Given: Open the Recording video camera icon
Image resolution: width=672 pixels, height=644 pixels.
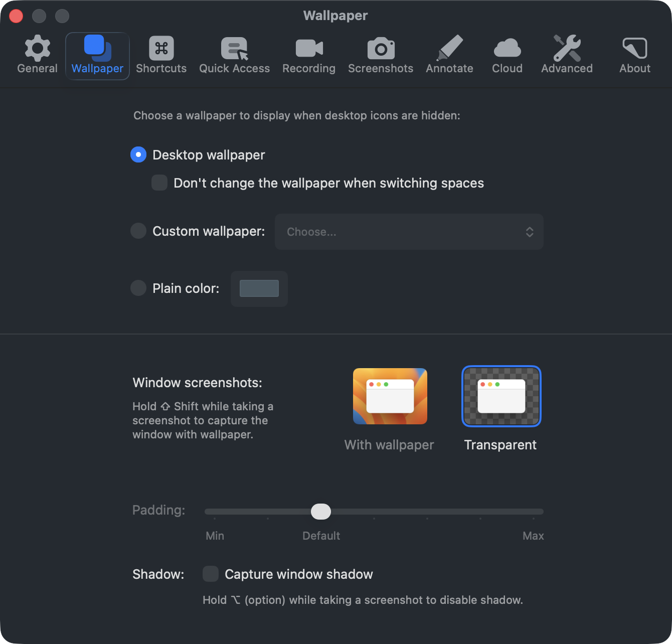Looking at the screenshot, I should coord(309,49).
